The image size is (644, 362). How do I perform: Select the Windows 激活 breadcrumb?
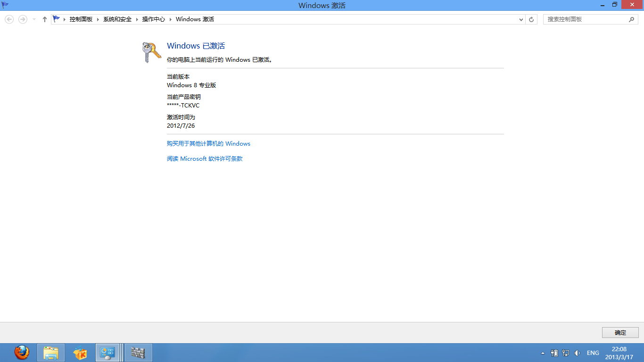195,19
